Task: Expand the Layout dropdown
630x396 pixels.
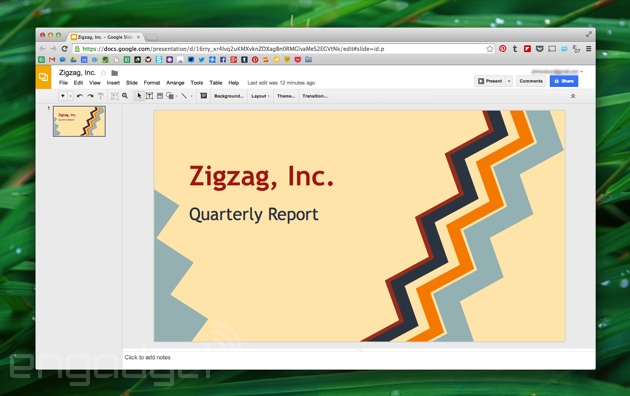Action: tap(260, 96)
